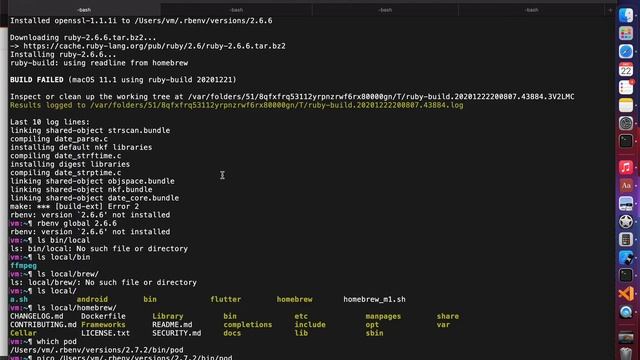Click the 'manpages' directory name
Screen dimensions: 640x360
point(383,316)
